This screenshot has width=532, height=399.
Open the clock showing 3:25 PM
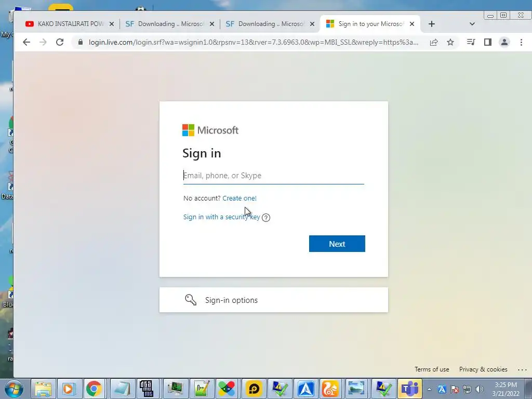[x=506, y=389]
